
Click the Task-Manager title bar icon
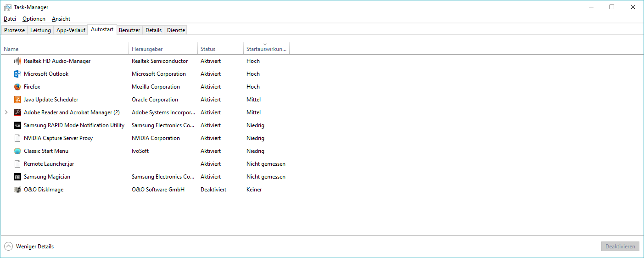click(x=7, y=7)
